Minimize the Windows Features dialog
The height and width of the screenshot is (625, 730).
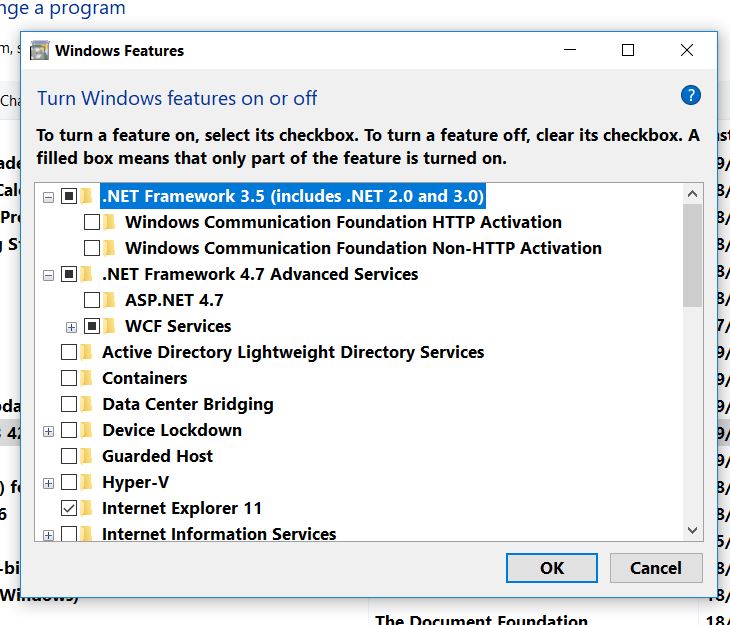pos(570,50)
